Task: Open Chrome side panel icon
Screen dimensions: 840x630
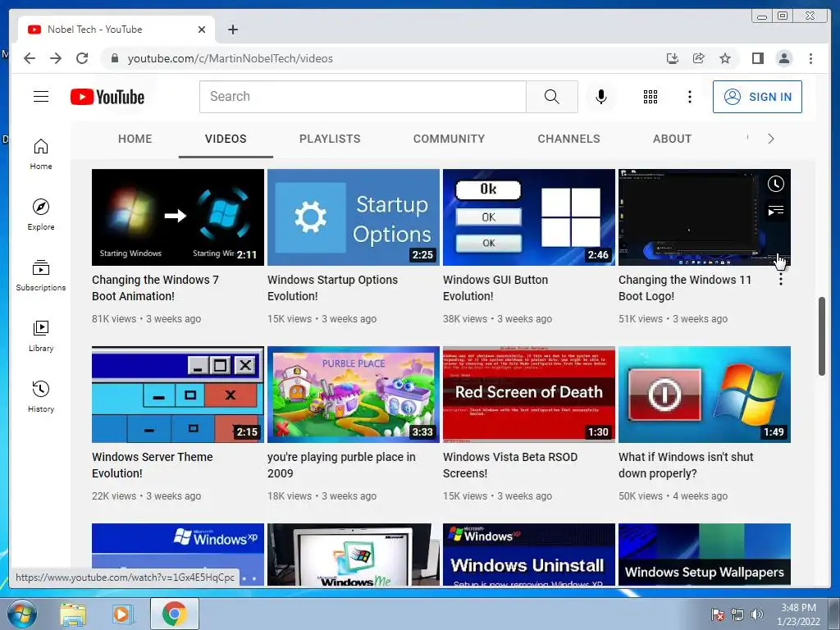Action: click(x=757, y=58)
